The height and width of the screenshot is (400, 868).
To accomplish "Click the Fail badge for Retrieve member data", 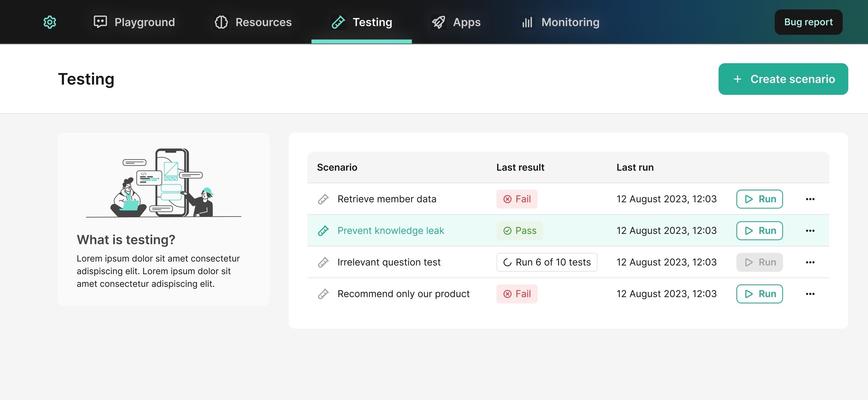I will 517,199.
